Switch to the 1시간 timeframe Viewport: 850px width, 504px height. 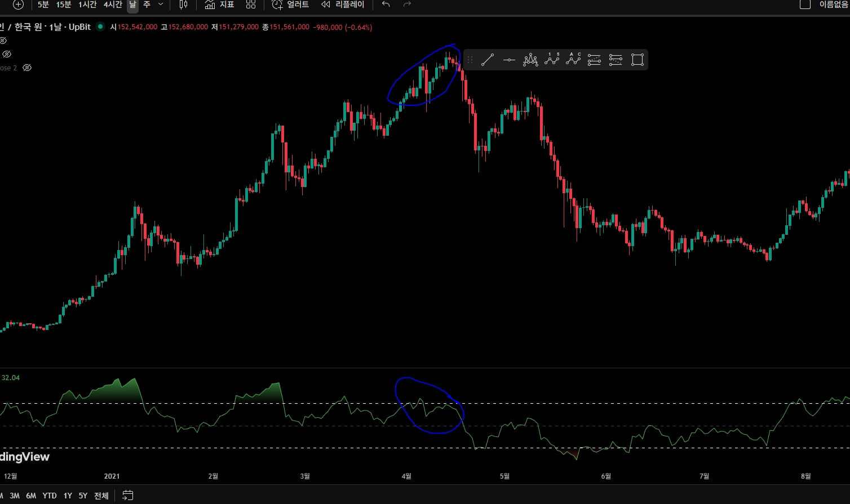[x=87, y=5]
